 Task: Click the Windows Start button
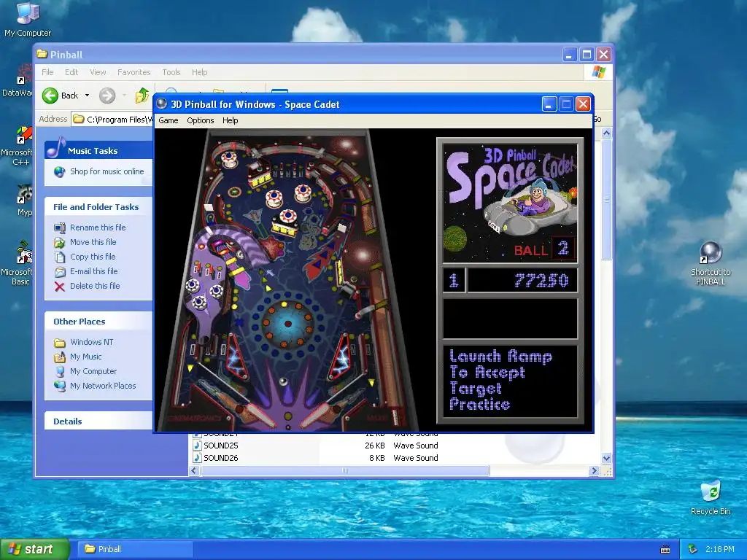[x=34, y=549]
